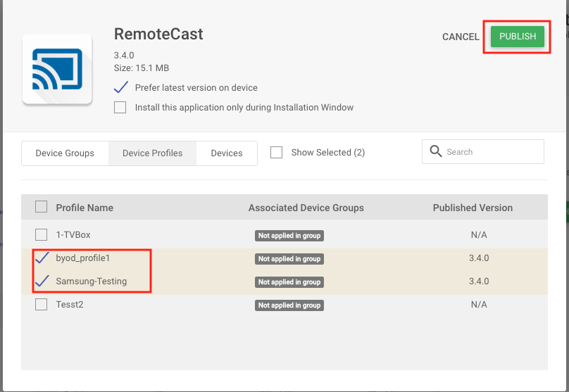This screenshot has height=392, width=569.
Task: Click the search magnifier icon
Action: (x=435, y=151)
